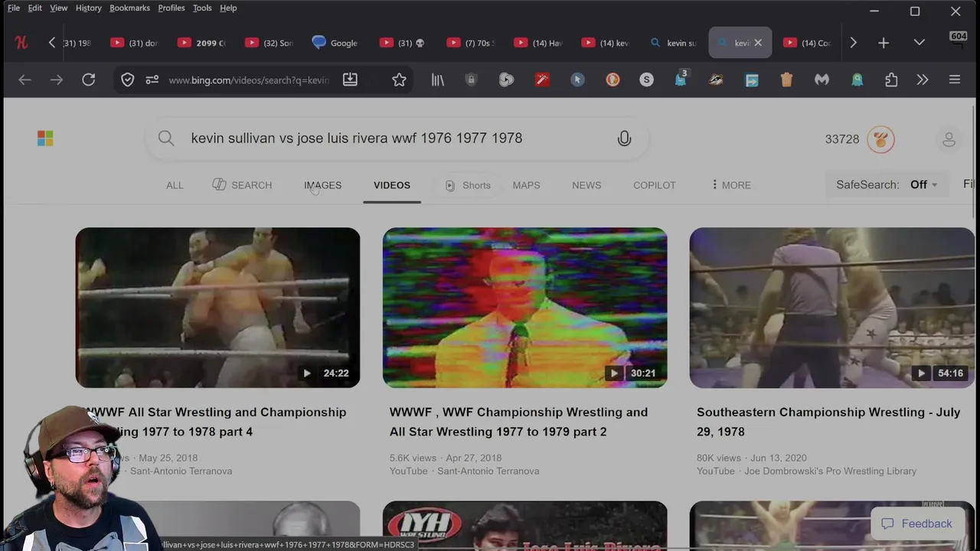
Task: Bookmark this page with the star
Action: pyautogui.click(x=399, y=80)
